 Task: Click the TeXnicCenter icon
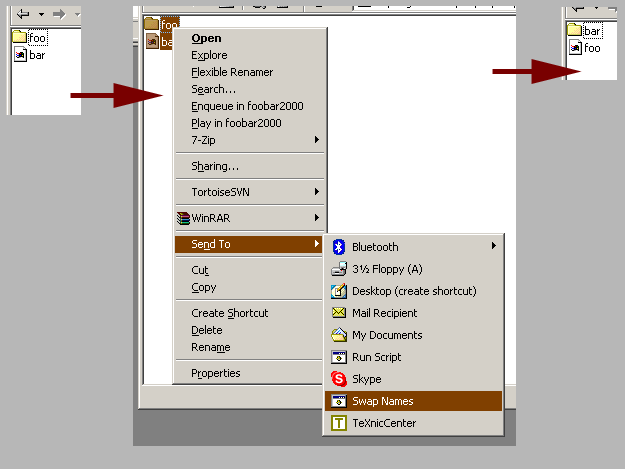click(x=338, y=423)
